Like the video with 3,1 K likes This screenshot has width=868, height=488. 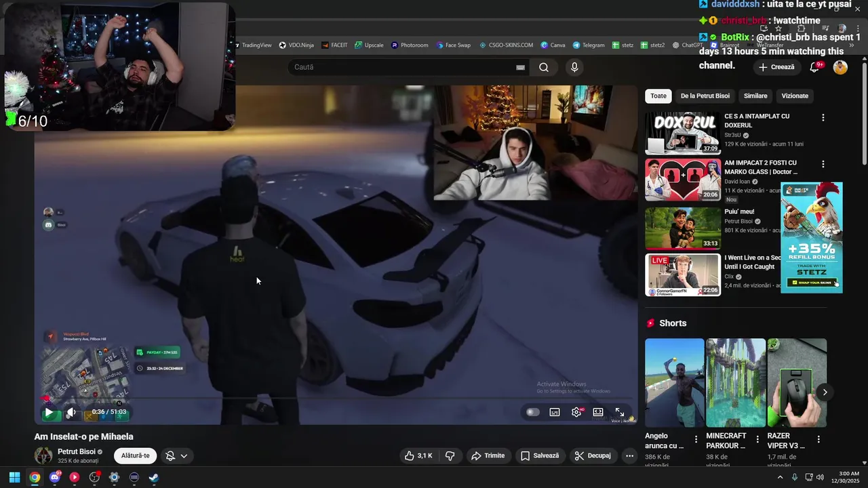(x=418, y=455)
